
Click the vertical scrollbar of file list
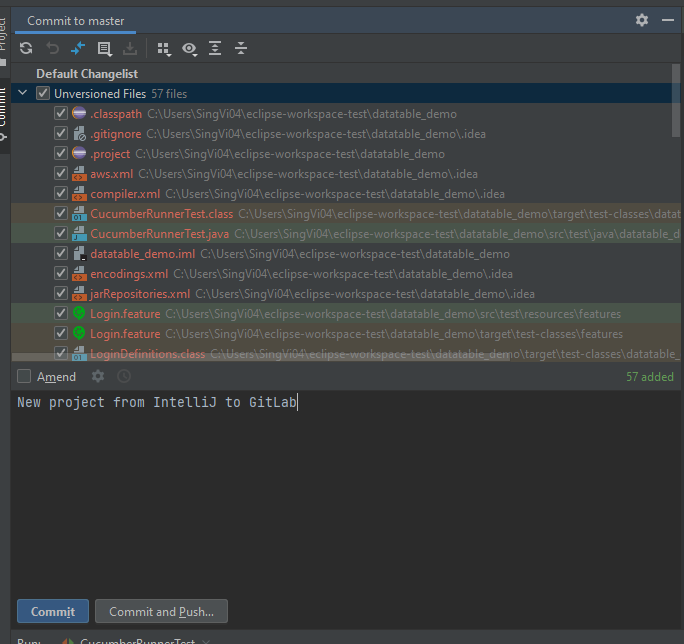tap(676, 100)
